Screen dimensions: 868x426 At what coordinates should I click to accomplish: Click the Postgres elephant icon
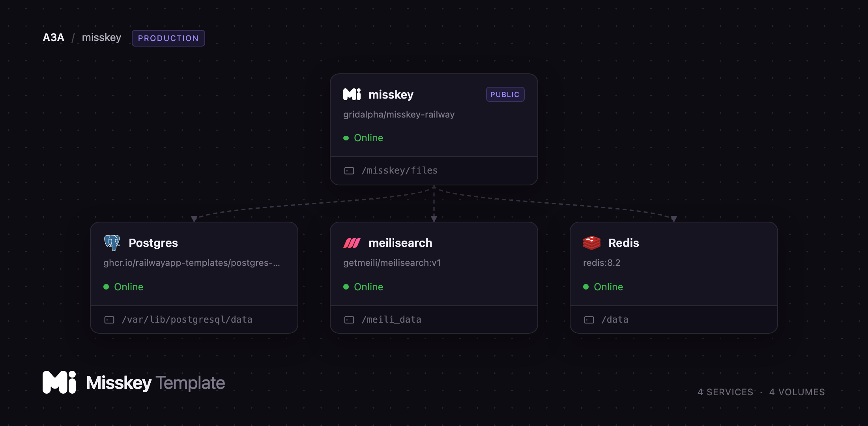112,243
